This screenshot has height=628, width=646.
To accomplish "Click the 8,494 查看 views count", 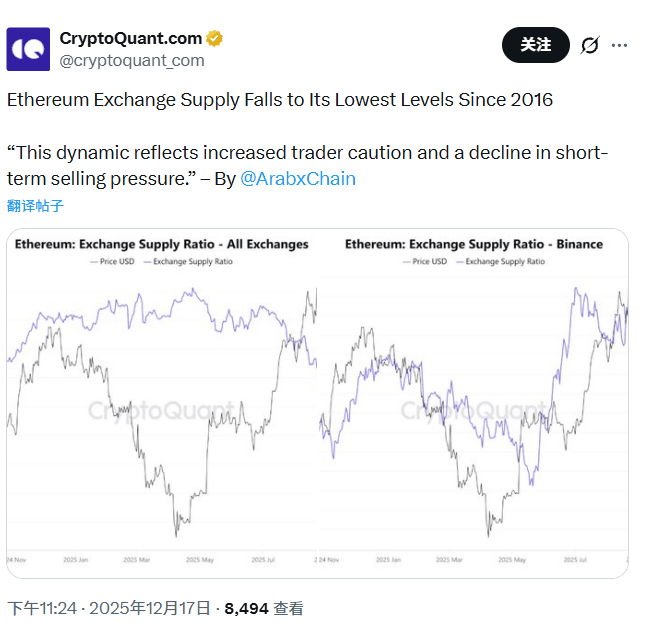I will point(263,608).
